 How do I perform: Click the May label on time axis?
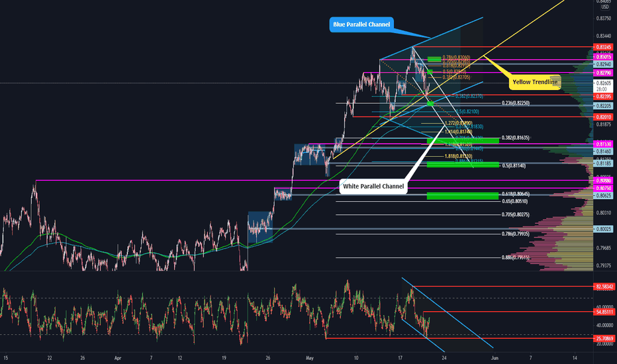coord(310,358)
